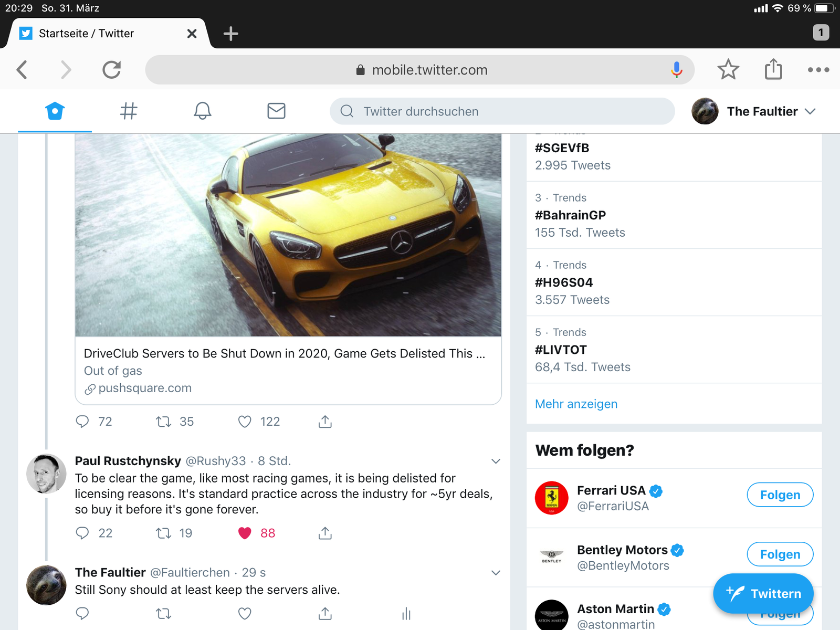The height and width of the screenshot is (630, 840).
Task: Open @Rushy33 handle link
Action: (x=216, y=461)
